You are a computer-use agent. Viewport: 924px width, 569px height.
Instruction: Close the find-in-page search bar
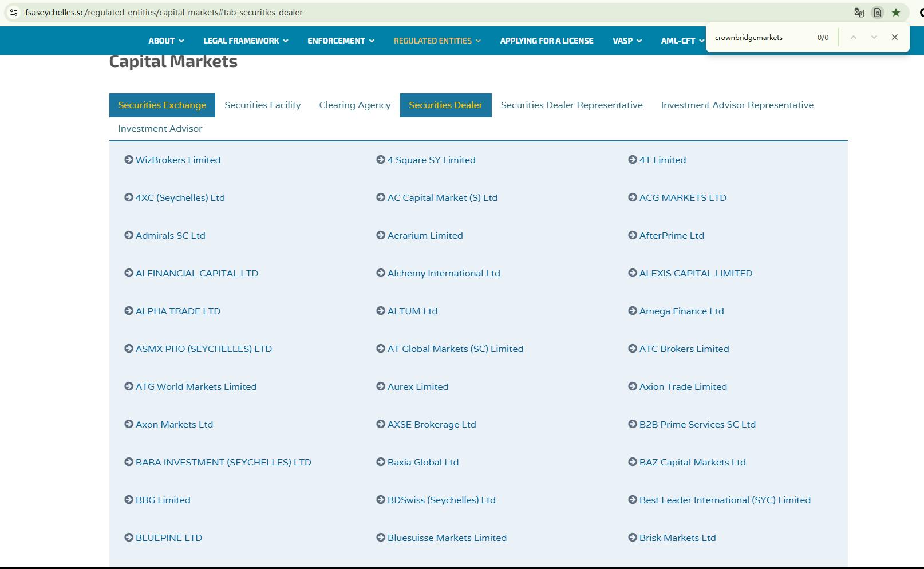pos(894,37)
